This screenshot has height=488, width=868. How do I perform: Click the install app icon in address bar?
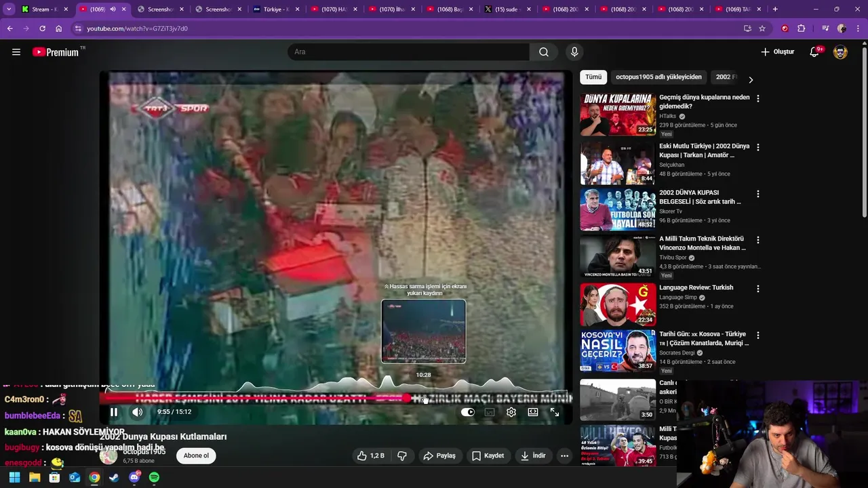747,28
